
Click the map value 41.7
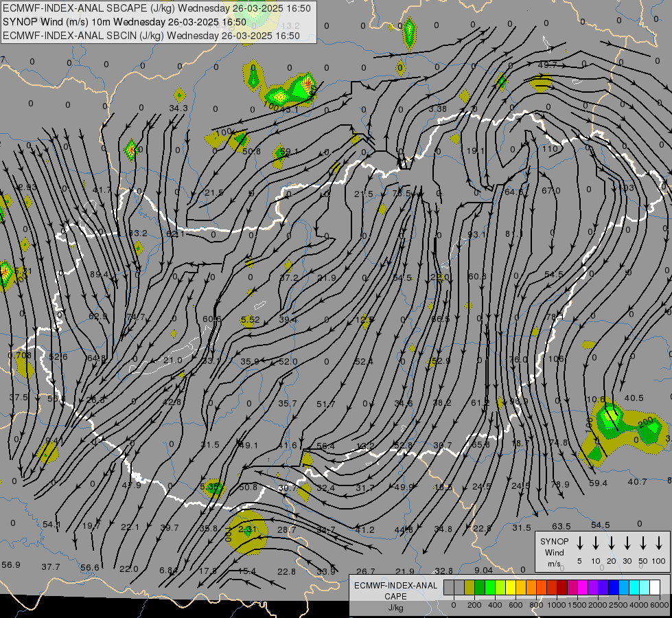(x=102, y=190)
